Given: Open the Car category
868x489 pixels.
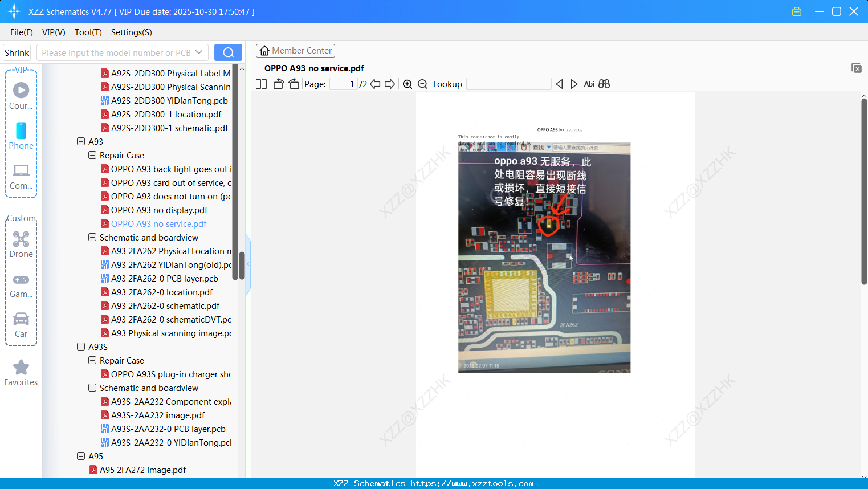Looking at the screenshot, I should 21,324.
